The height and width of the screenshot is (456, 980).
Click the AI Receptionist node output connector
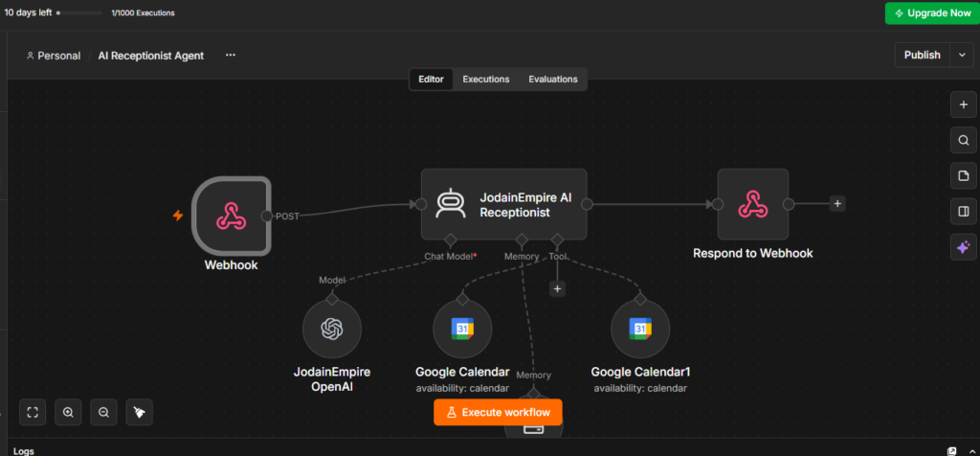tap(587, 204)
